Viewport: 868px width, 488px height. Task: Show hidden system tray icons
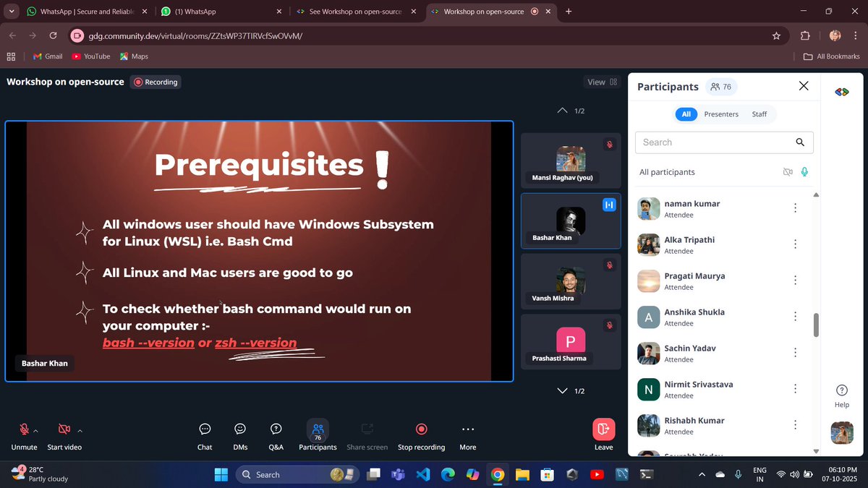click(x=701, y=474)
